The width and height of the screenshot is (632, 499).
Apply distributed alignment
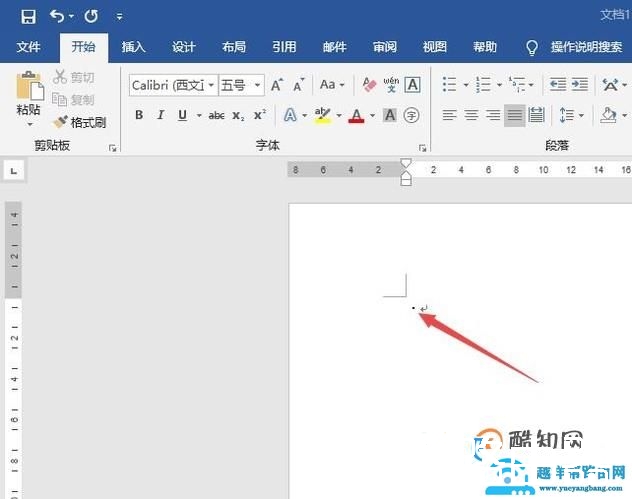click(536, 115)
